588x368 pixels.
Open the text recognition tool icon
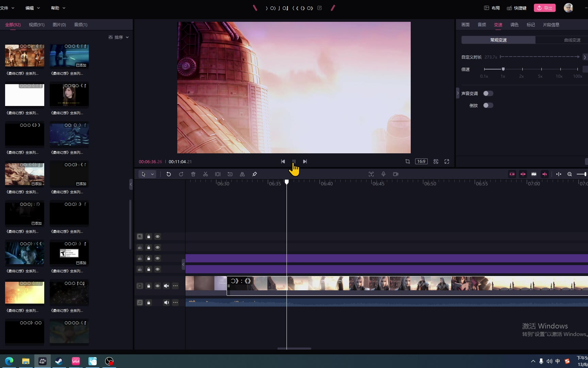point(371,174)
